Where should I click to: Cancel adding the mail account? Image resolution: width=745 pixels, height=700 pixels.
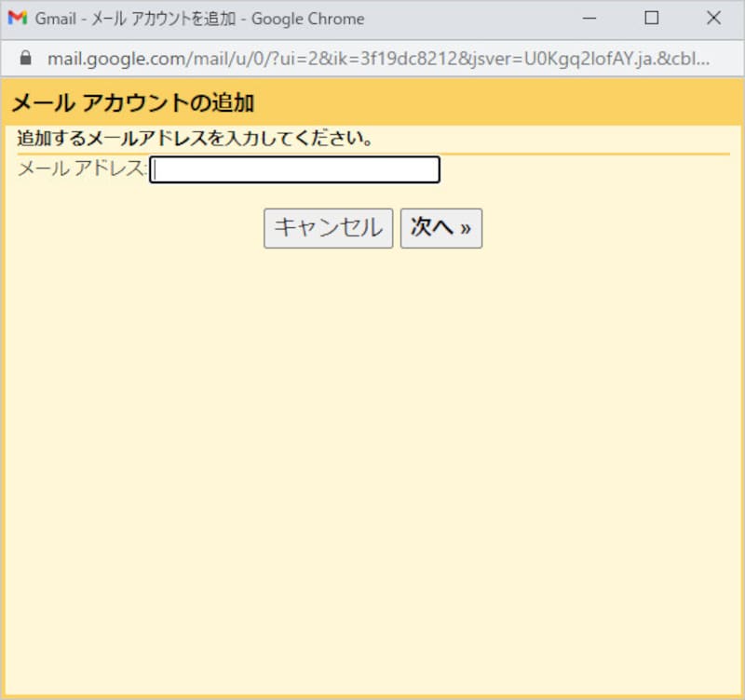[x=328, y=227]
